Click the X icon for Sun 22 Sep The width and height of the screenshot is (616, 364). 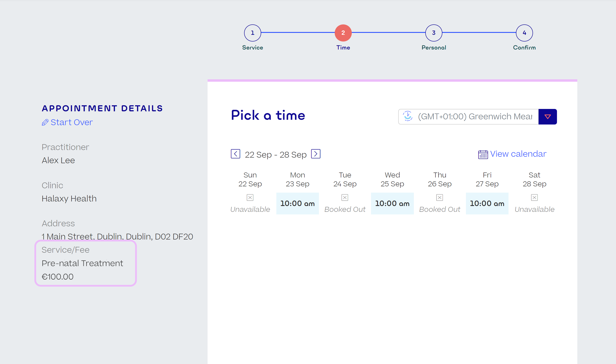250,197
